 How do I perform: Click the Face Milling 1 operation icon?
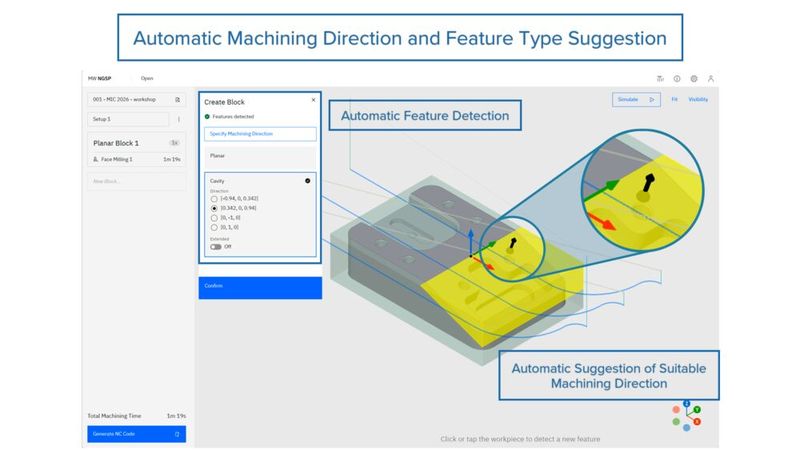click(x=95, y=159)
